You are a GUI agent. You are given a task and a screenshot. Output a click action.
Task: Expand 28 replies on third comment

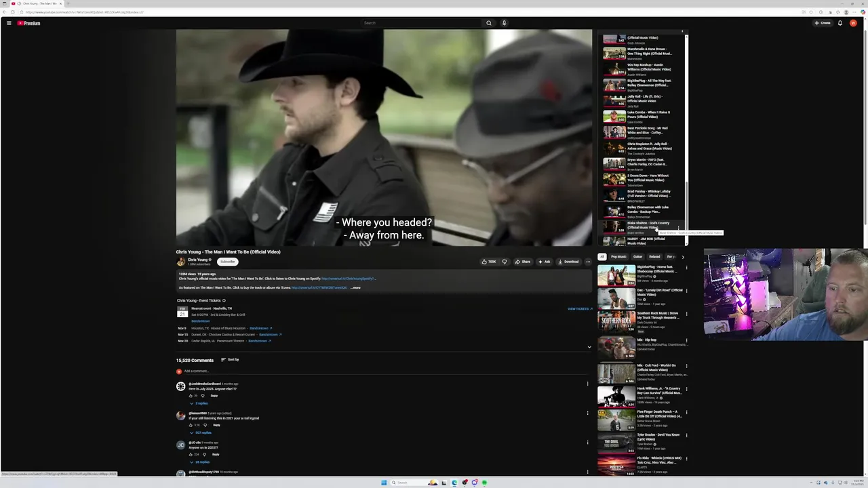[200, 462]
